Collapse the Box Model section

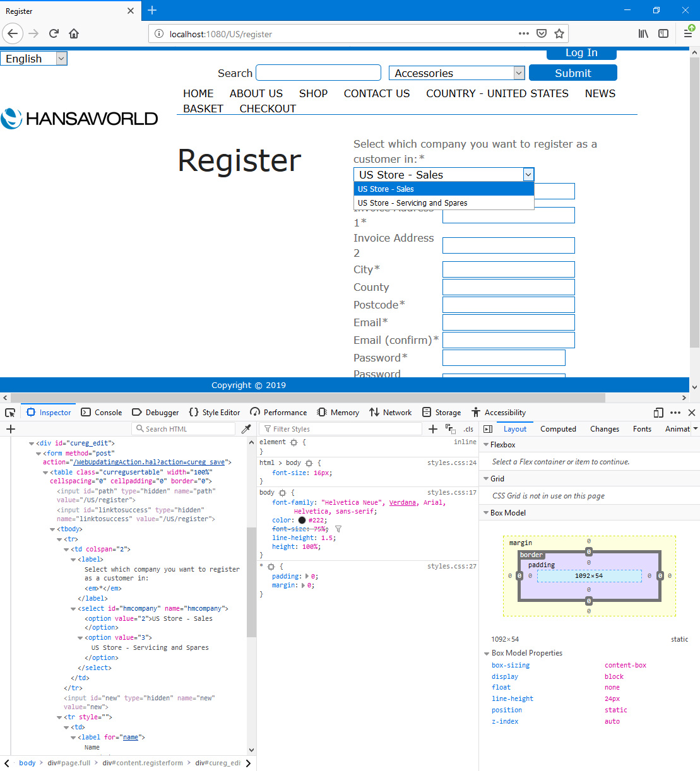pyautogui.click(x=486, y=513)
